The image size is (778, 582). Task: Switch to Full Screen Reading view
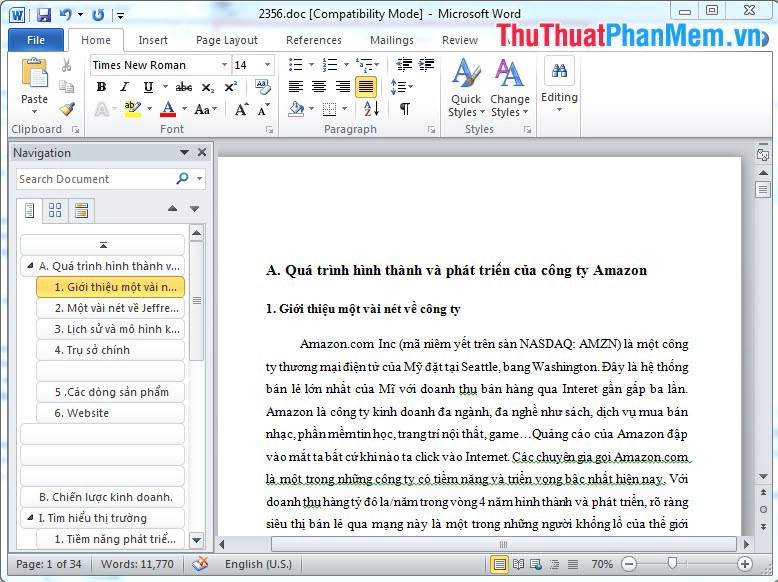click(x=518, y=564)
